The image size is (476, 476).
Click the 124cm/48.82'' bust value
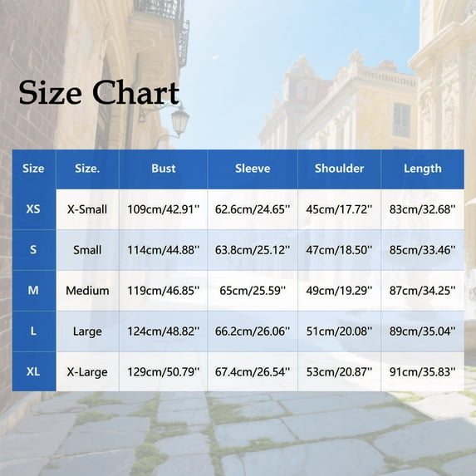click(x=164, y=331)
